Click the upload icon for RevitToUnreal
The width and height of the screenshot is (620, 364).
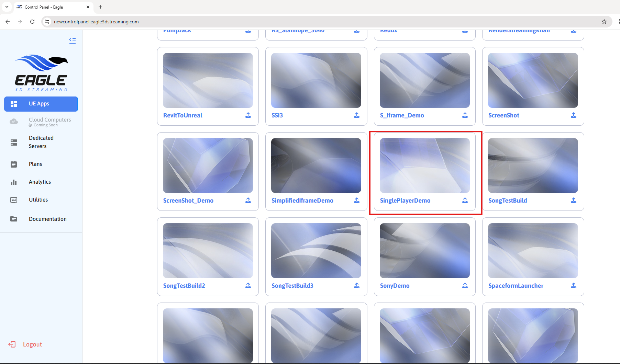point(248,115)
